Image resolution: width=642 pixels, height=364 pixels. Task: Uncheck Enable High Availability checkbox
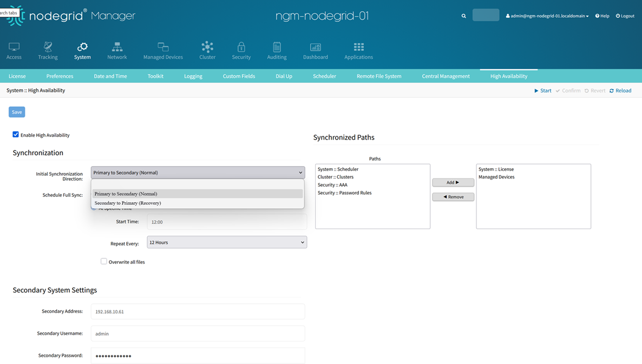[x=16, y=135]
